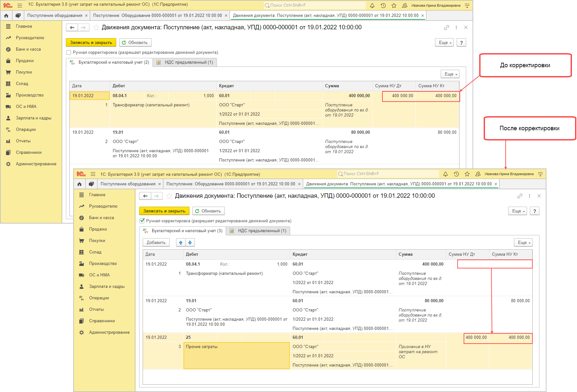The height and width of the screenshot is (392, 577).
Task: Click Записать и закрыть in back window
Action: point(91,43)
